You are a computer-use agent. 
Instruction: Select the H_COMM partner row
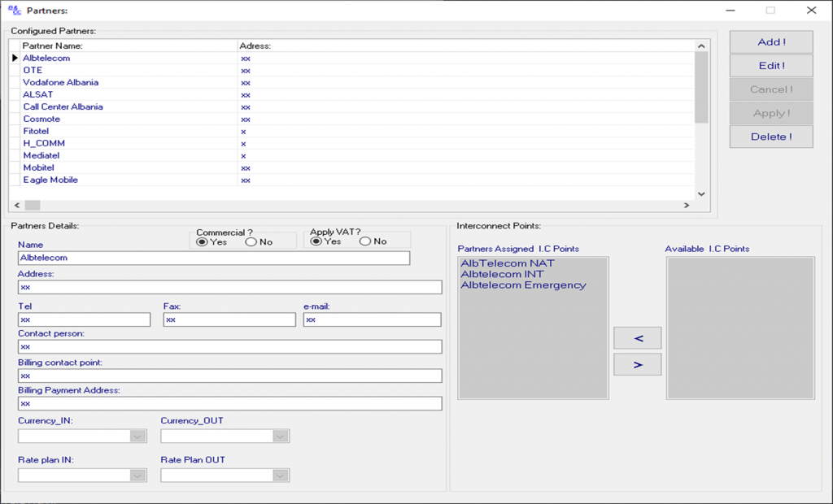click(351, 143)
